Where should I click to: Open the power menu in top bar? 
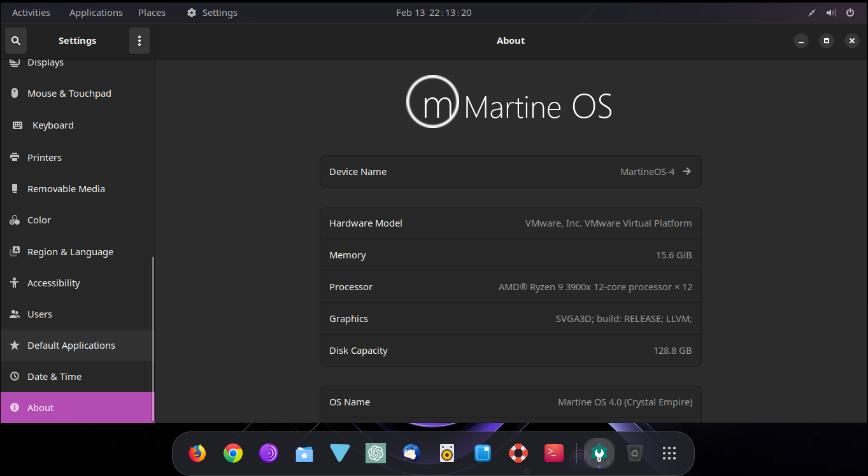click(850, 13)
